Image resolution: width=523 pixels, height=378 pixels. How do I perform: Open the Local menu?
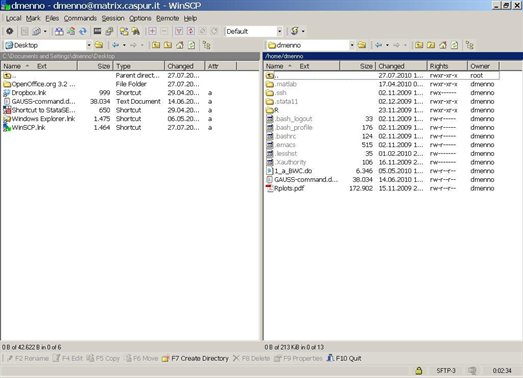pyautogui.click(x=13, y=18)
